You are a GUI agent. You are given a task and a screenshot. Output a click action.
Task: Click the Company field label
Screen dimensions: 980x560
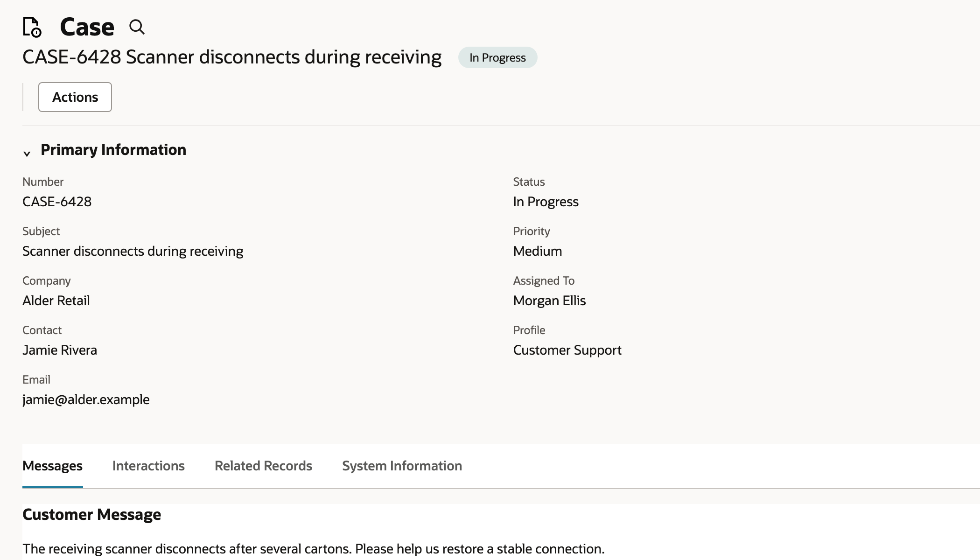[x=47, y=280]
